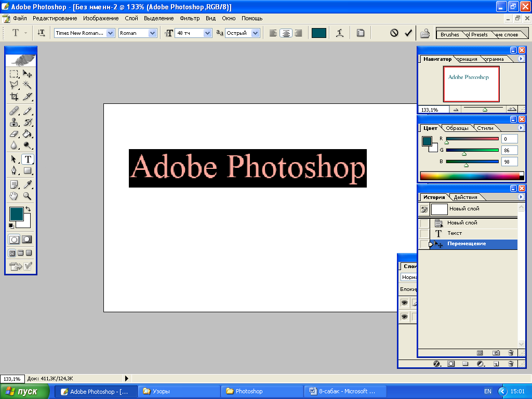
Task: Open the document info arrow in status bar
Action: (127, 378)
